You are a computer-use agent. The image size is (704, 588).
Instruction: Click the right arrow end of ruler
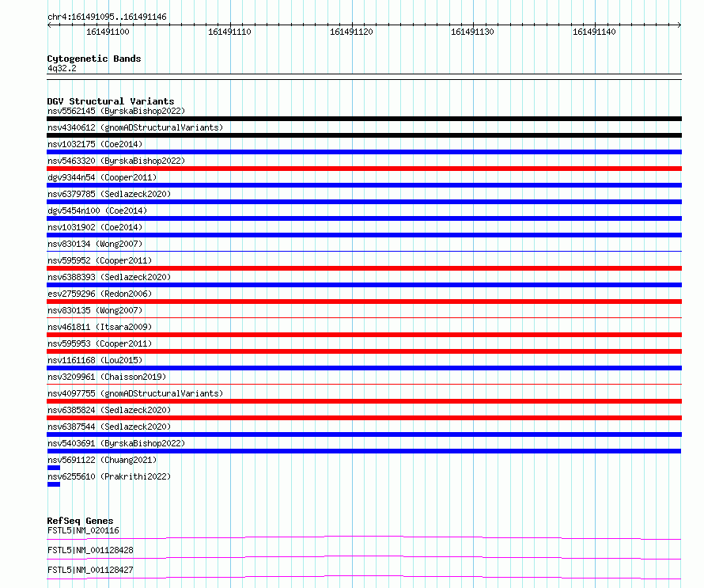pyautogui.click(x=679, y=25)
